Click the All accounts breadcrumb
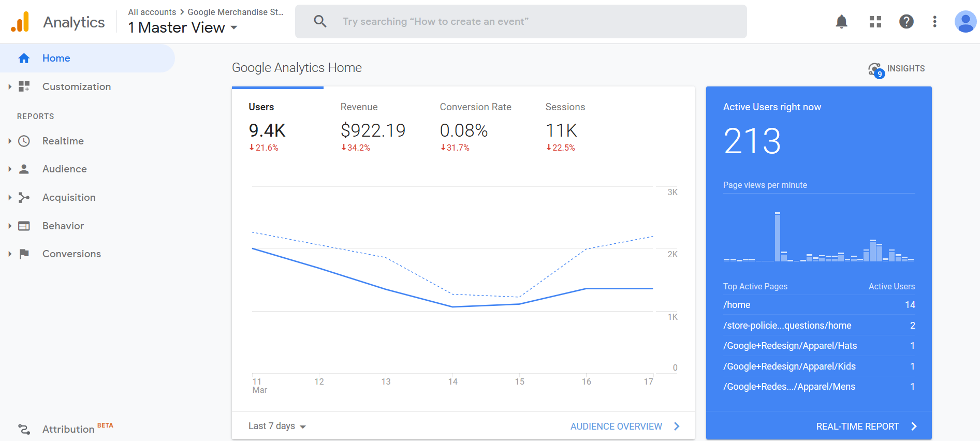The width and height of the screenshot is (980, 441). tap(152, 12)
